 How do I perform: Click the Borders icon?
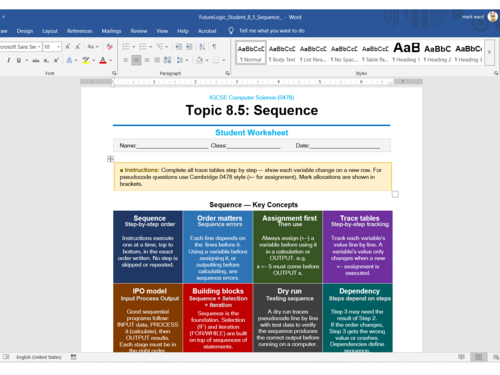(216, 60)
